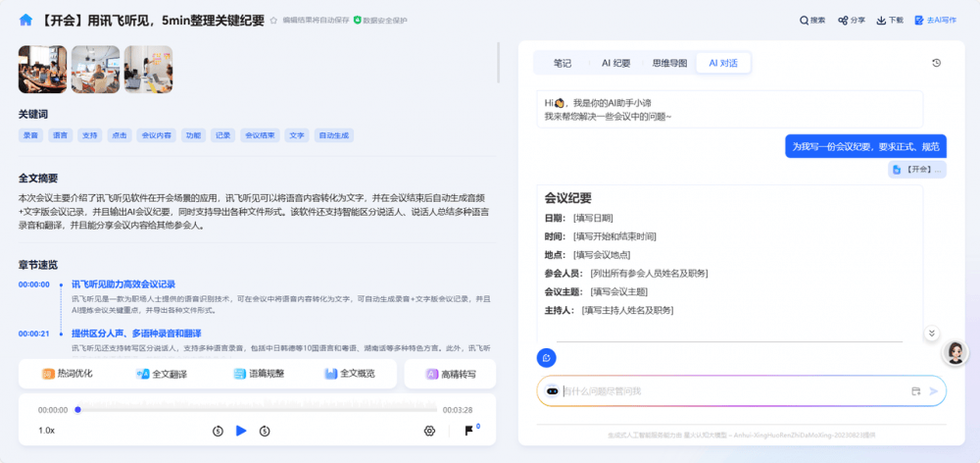Open full-text overview (全文概览)
Screen dimensions: 980x463
pos(350,374)
